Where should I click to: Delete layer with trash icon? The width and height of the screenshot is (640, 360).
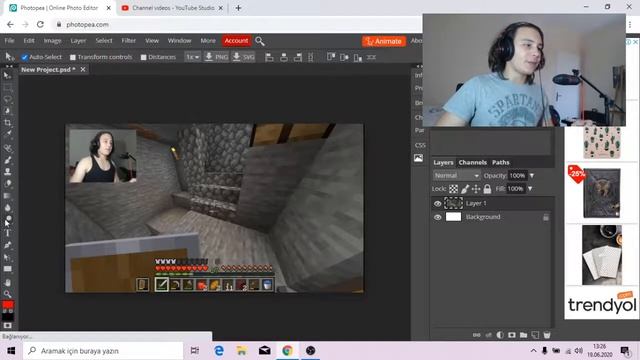click(547, 335)
